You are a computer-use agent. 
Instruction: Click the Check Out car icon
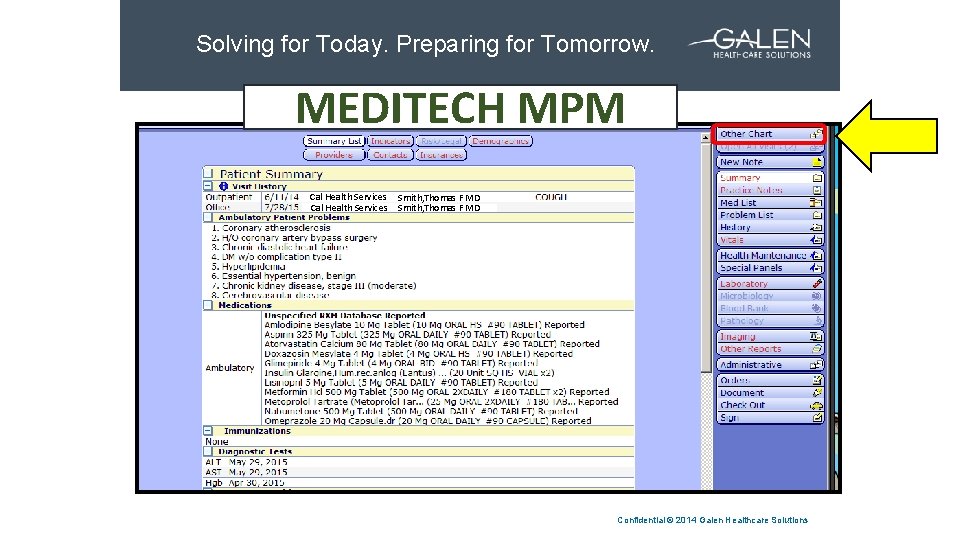pos(817,405)
